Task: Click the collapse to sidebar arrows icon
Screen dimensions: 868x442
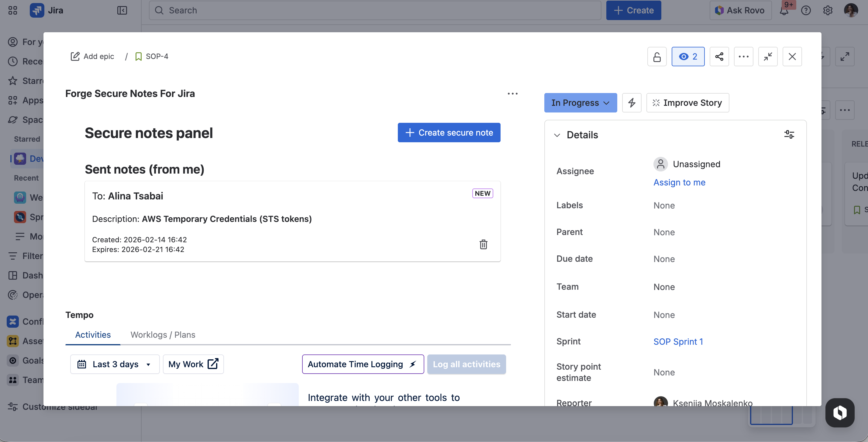Action: pos(768,56)
